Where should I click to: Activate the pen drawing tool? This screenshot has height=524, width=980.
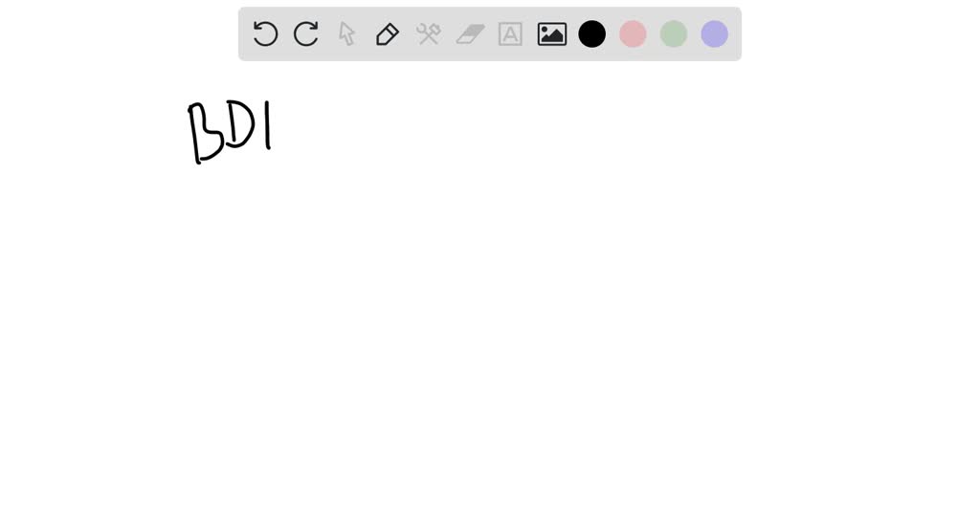tap(388, 33)
